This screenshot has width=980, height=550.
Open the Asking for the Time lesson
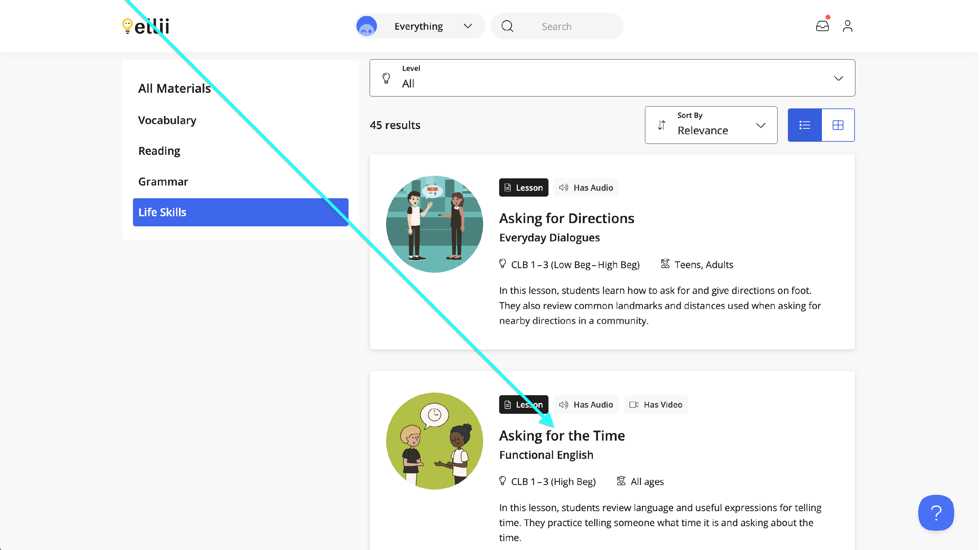[562, 435]
